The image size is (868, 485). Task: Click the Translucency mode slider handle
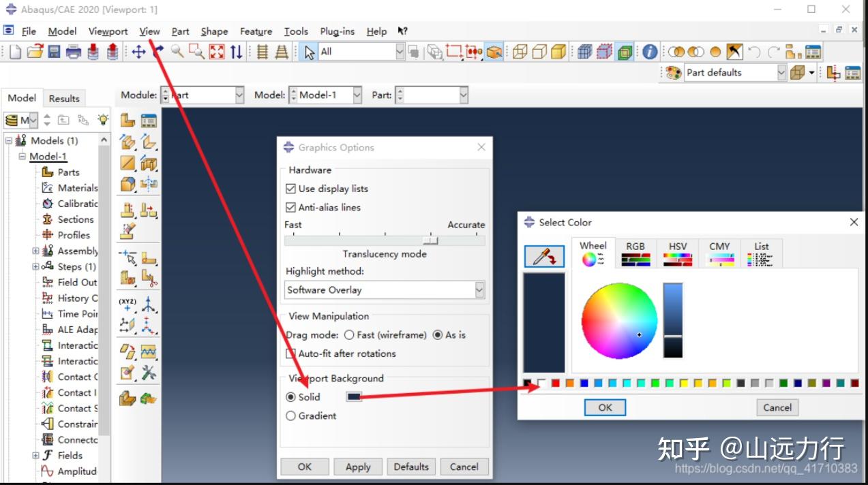[x=430, y=240]
